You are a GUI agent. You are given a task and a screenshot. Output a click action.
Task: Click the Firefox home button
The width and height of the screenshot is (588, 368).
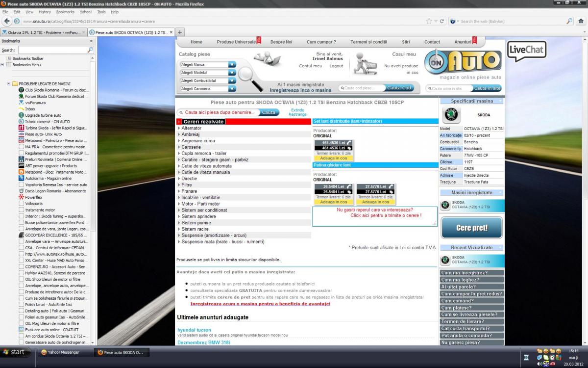pos(581,21)
